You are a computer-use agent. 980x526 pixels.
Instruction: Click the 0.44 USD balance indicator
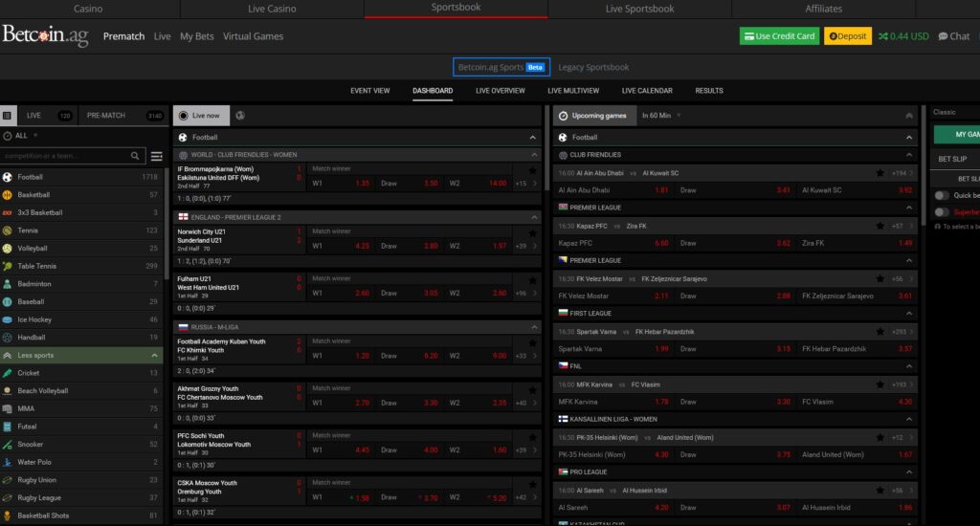coord(903,36)
